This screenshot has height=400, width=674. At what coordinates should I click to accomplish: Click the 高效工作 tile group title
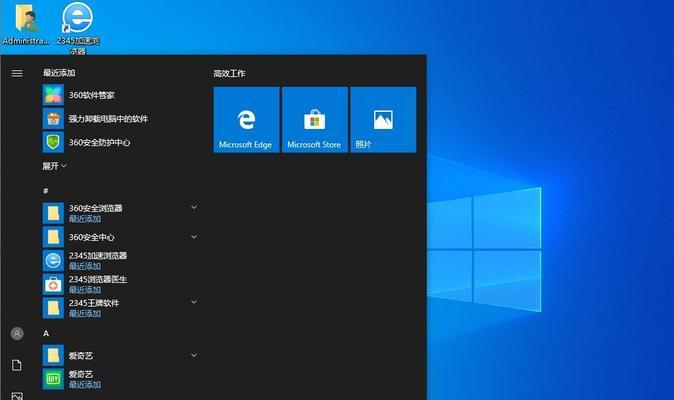[229, 73]
